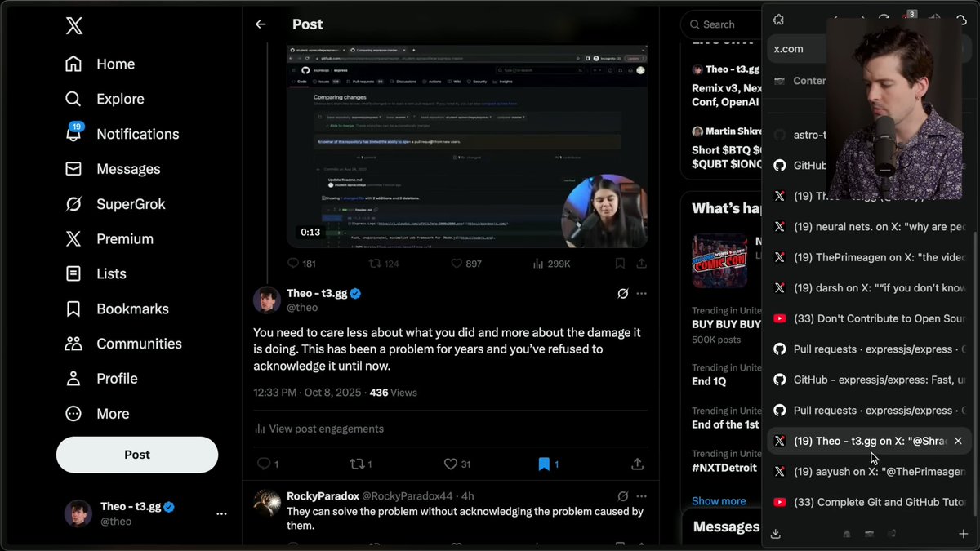Open the account menu next to Theo - t3.gg
Image resolution: width=980 pixels, height=551 pixels.
(221, 513)
